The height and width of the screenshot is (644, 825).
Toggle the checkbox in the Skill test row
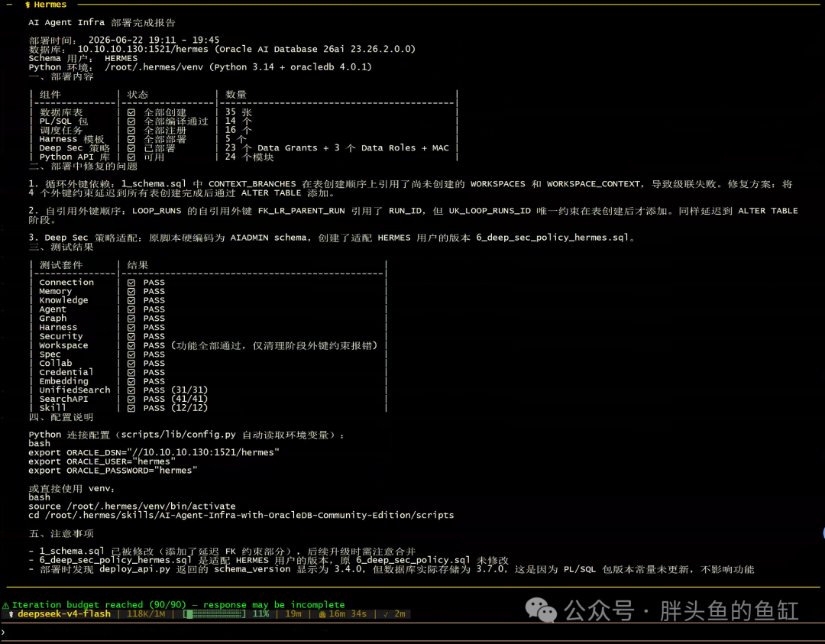pyautogui.click(x=131, y=408)
